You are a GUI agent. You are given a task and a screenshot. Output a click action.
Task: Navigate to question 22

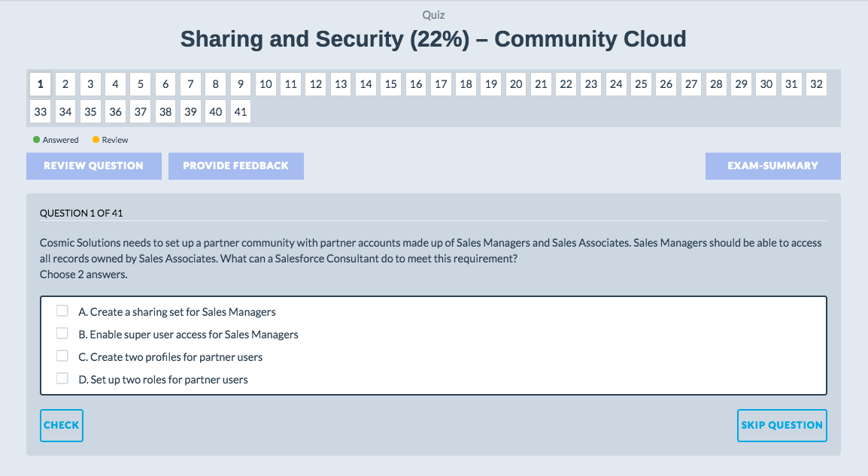click(566, 84)
